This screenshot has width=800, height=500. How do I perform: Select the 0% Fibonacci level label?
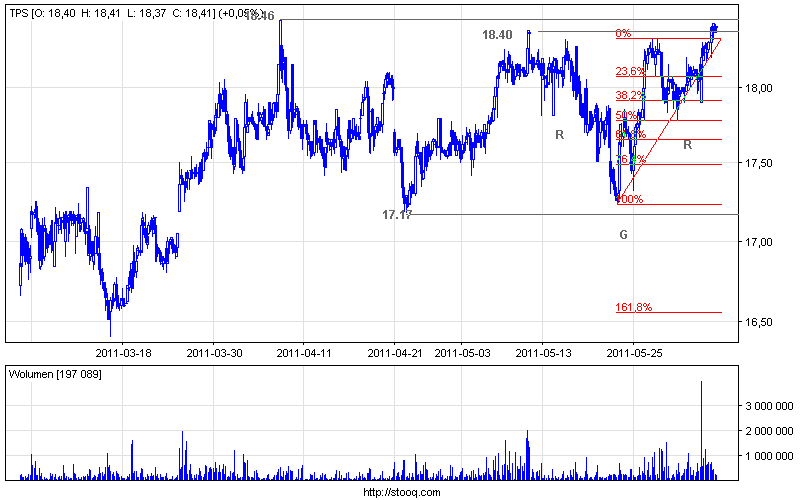click(x=623, y=34)
